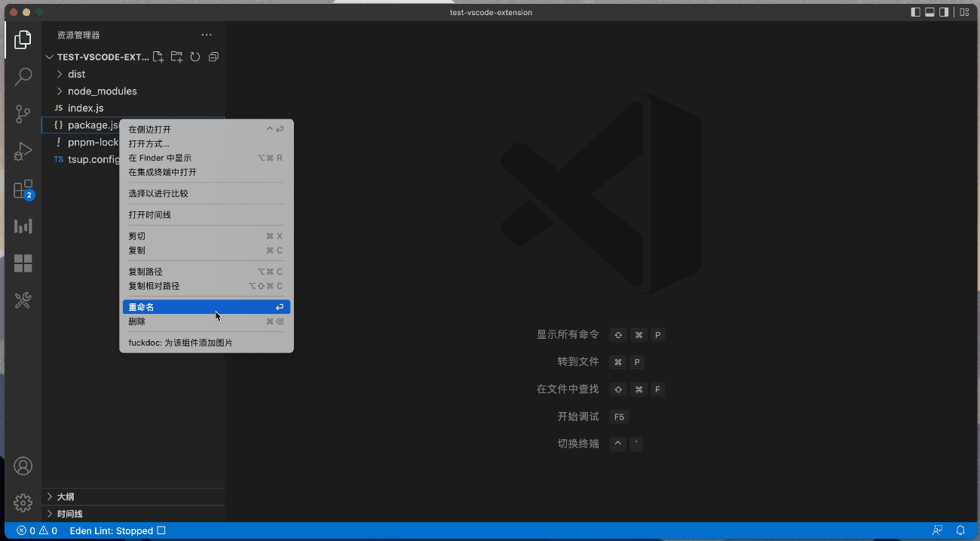This screenshot has width=980, height=541.
Task: Choose 复制 from context menu
Action: click(x=206, y=251)
